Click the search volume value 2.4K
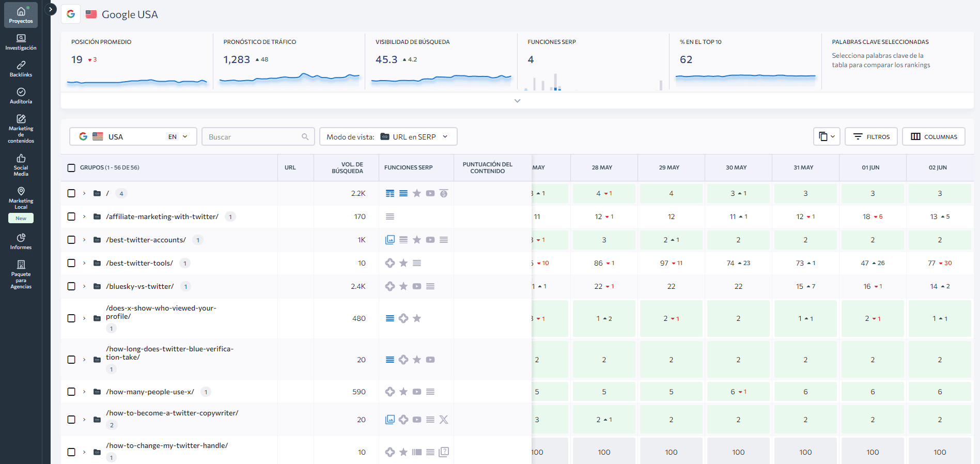Screen dimensions: 980x464 click(358, 286)
